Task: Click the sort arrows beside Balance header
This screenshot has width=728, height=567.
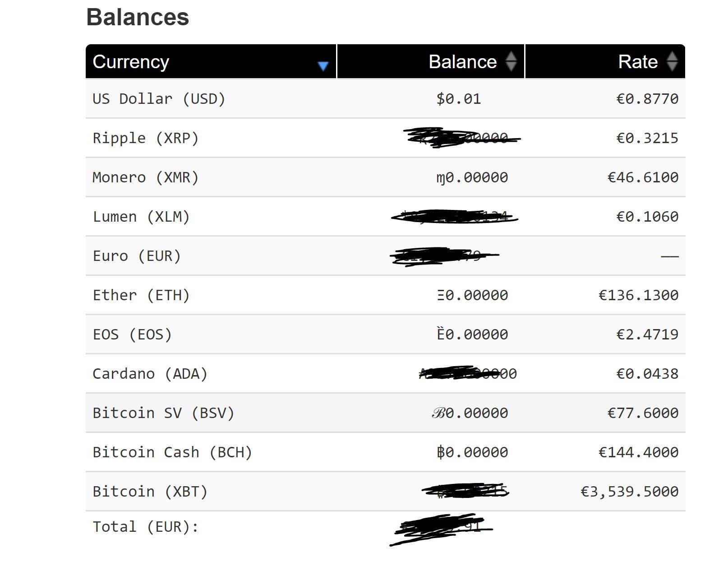Action: (x=511, y=61)
